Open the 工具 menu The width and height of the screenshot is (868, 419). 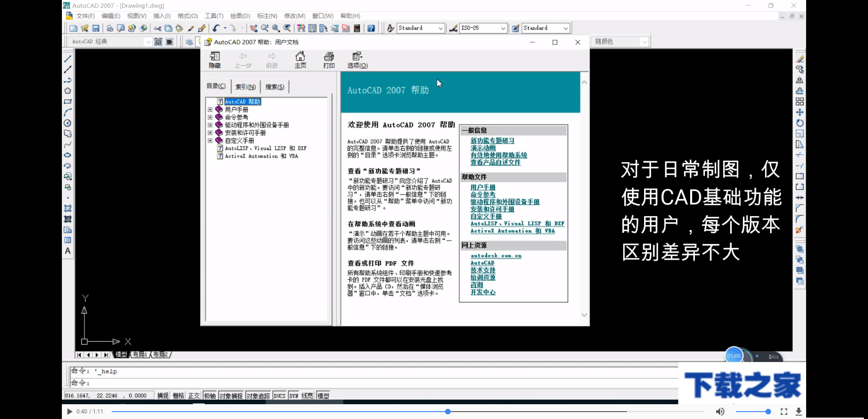coord(213,15)
